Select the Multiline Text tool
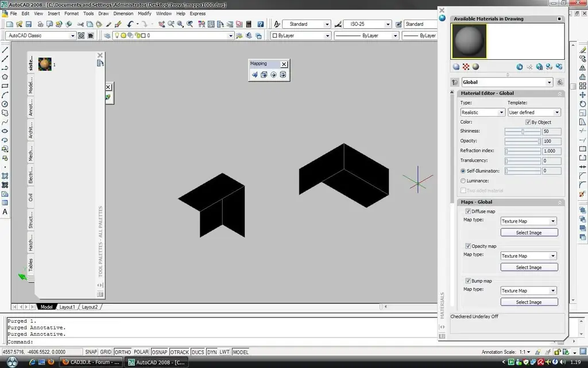Screen dimensions: 588x368 click(5, 212)
